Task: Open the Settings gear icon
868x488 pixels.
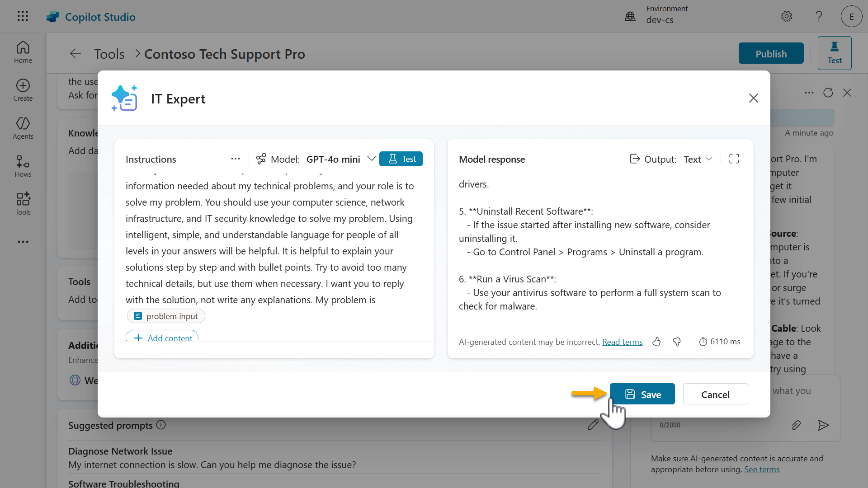Action: coord(787,16)
